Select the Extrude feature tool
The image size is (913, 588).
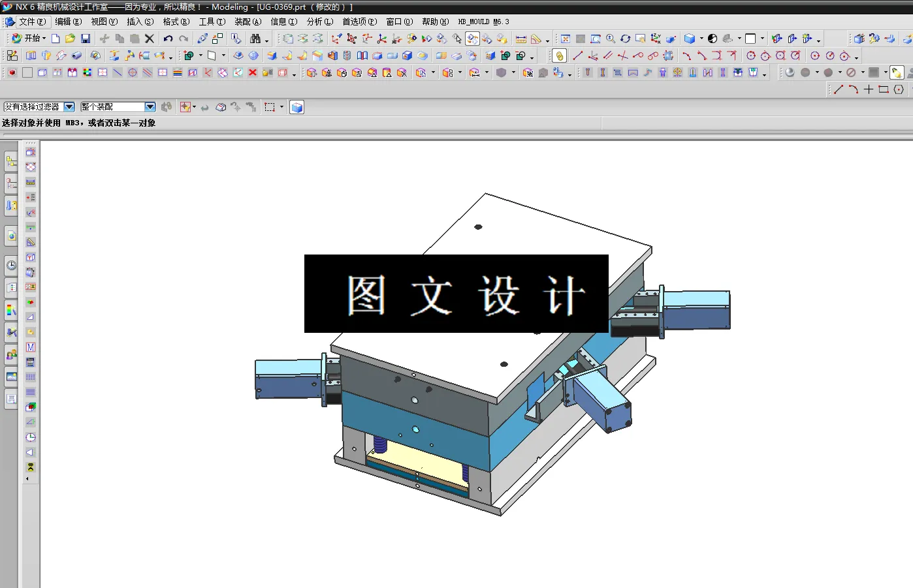31,56
